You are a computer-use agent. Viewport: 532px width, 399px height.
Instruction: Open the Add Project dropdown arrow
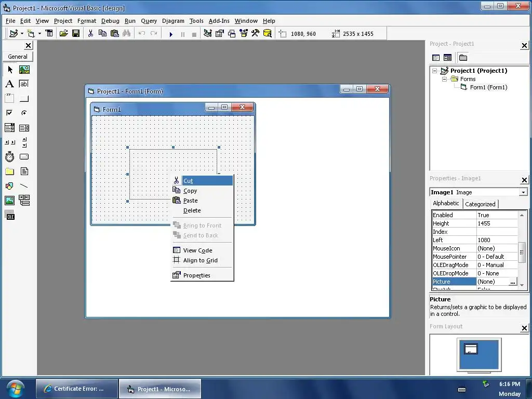(x=22, y=33)
